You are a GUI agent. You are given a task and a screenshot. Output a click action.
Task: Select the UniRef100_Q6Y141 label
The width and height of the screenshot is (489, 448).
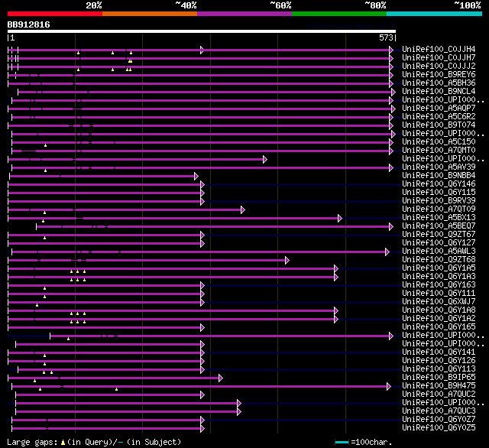coord(439,352)
